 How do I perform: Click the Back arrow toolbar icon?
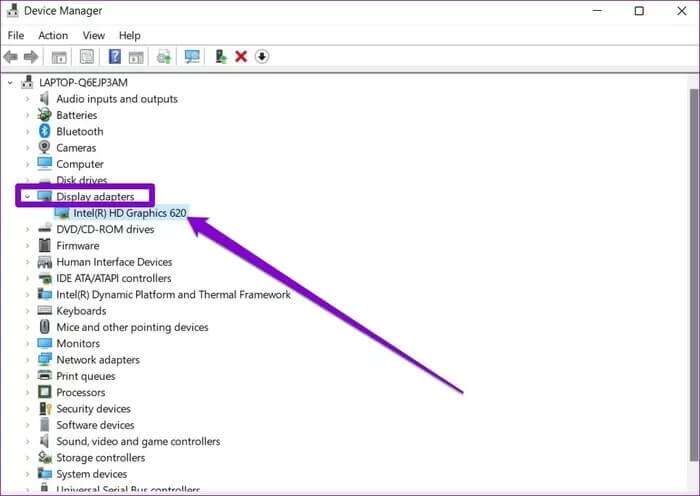[10, 57]
